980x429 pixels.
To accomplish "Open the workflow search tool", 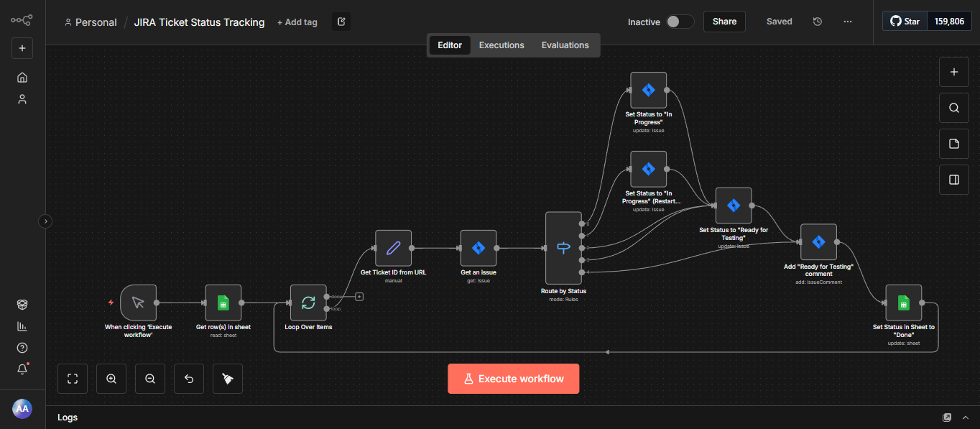I will pos(953,108).
